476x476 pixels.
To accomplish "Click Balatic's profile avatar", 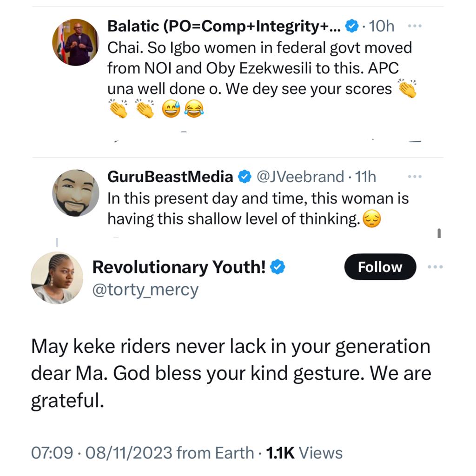I will [75, 42].
